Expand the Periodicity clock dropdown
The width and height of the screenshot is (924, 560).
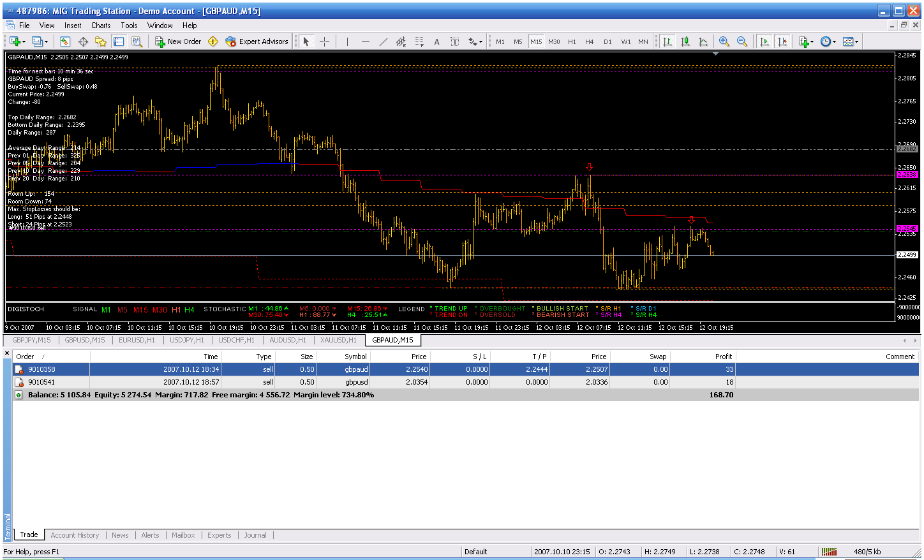[x=835, y=42]
